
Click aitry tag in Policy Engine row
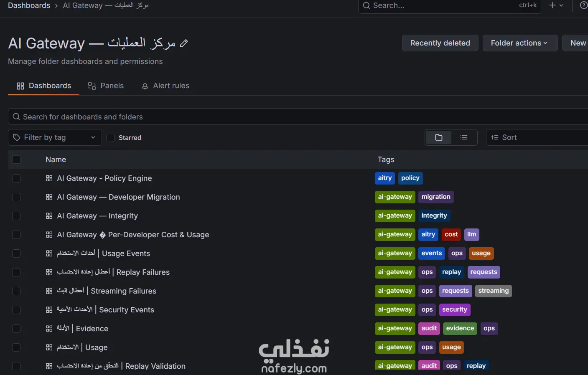(x=385, y=178)
